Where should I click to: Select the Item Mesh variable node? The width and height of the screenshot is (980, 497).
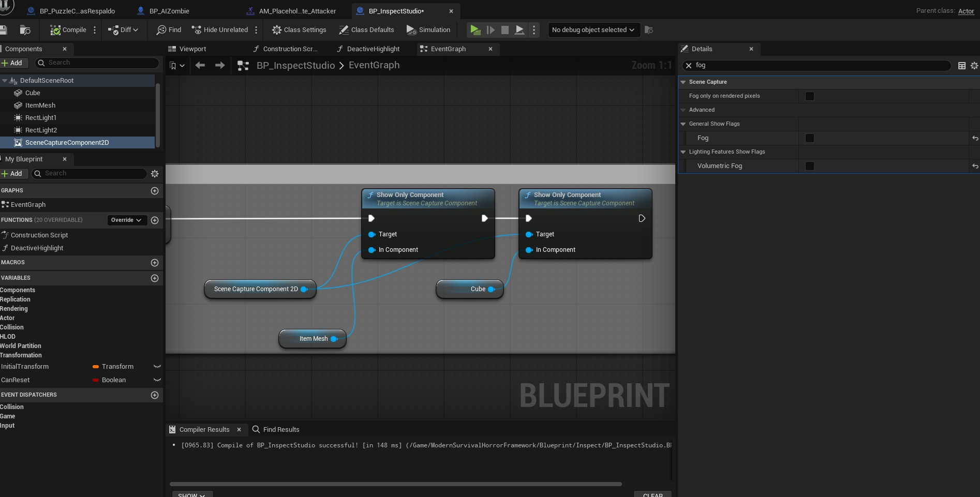point(313,339)
